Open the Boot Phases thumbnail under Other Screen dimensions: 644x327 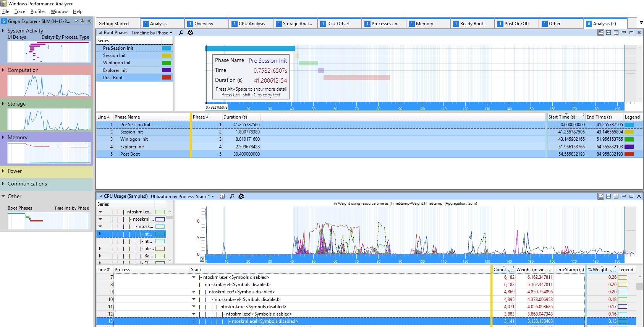click(49, 221)
